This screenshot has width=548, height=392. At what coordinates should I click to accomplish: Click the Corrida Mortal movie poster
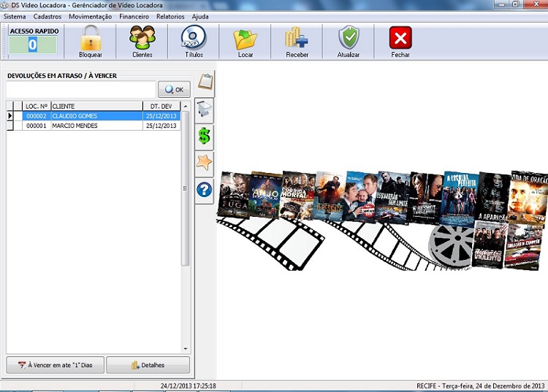(x=297, y=196)
